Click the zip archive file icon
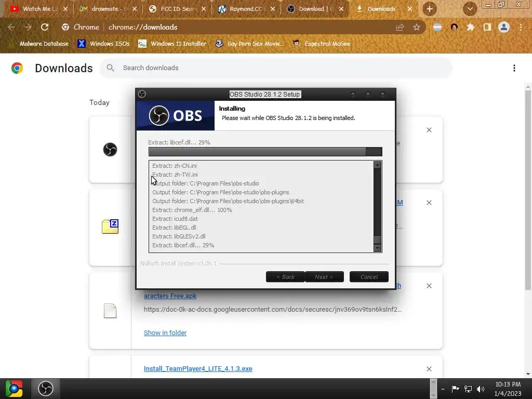 click(x=110, y=227)
